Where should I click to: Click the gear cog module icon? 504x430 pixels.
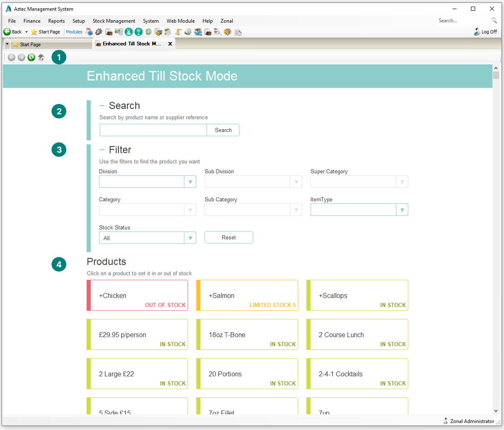99,32
